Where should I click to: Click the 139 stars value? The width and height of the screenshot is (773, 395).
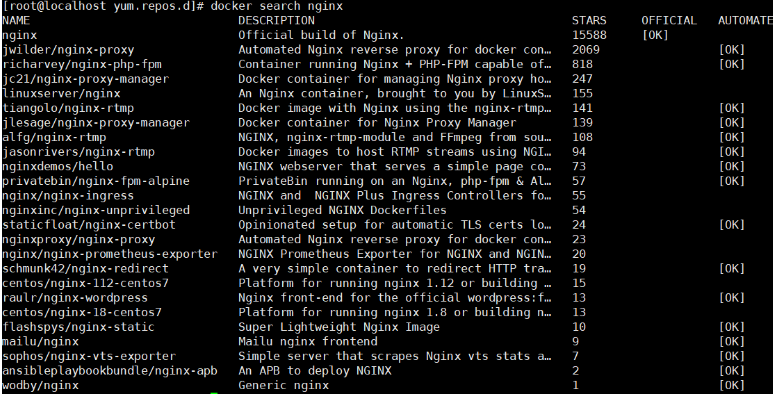tap(582, 123)
